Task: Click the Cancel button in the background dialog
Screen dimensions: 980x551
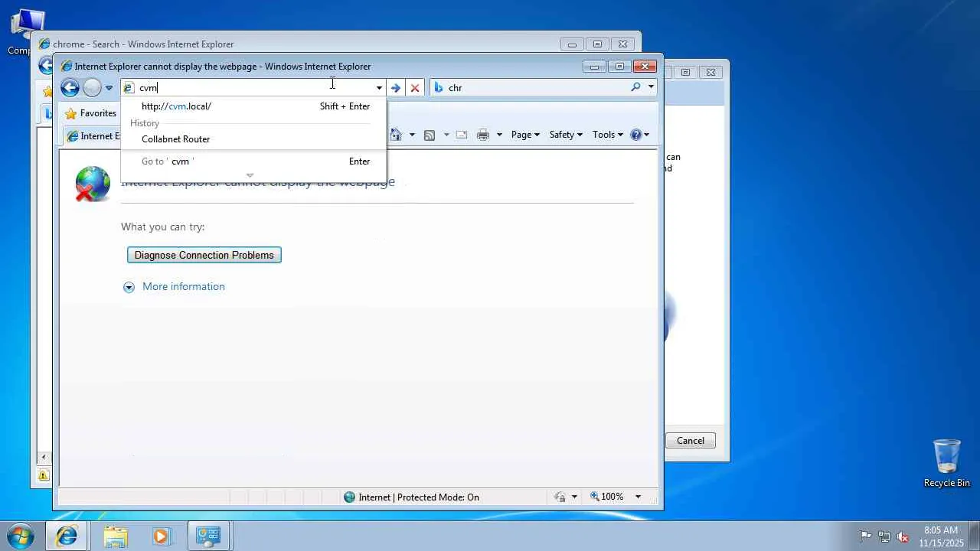Action: point(691,440)
